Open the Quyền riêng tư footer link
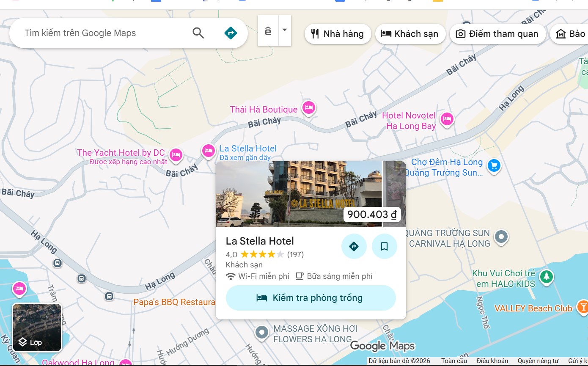 tap(538, 361)
